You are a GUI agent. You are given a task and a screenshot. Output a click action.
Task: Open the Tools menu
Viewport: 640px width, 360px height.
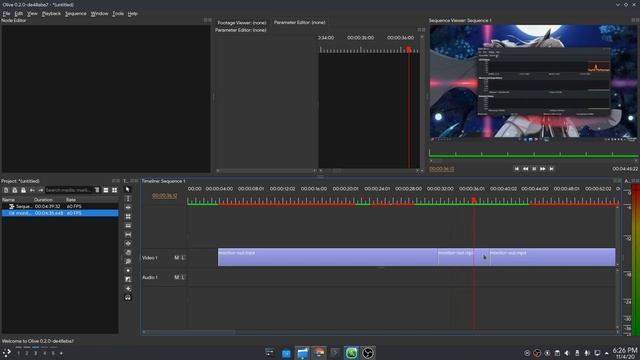point(118,13)
